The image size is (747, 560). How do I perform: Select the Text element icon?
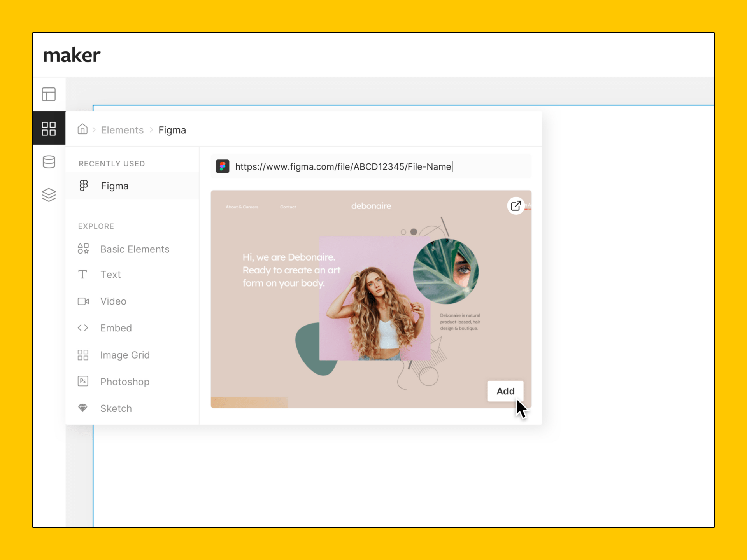pyautogui.click(x=82, y=274)
